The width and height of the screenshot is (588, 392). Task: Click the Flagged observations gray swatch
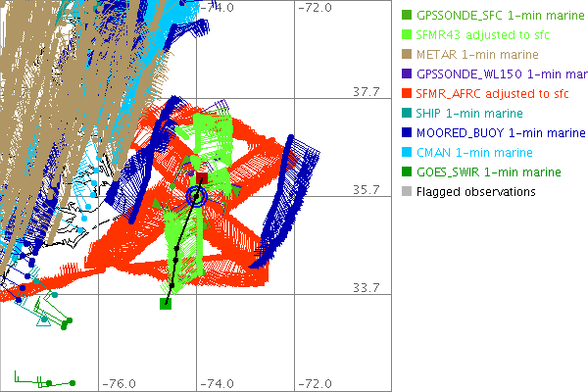(x=406, y=191)
